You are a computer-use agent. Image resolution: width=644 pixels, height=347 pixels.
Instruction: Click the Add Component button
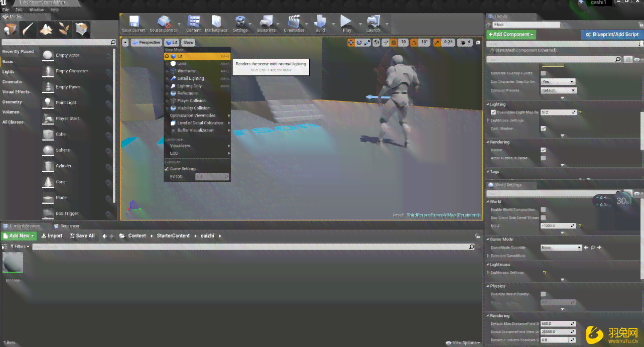click(511, 35)
